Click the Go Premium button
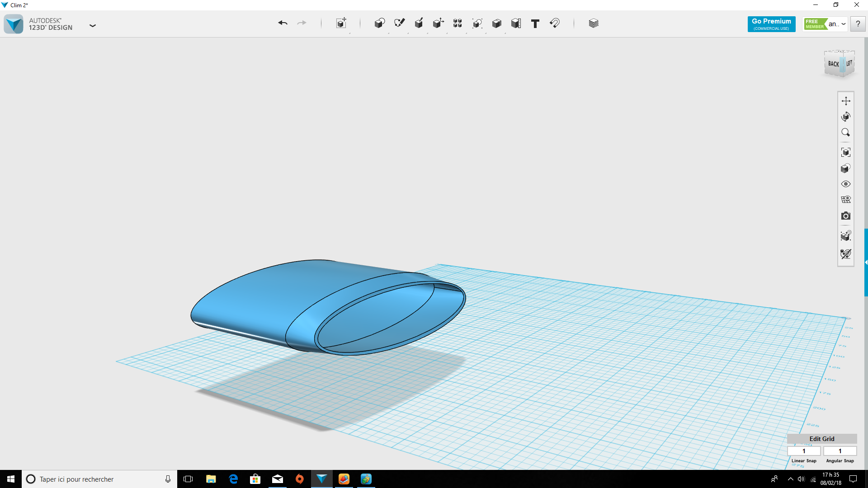868x488 pixels. tap(771, 24)
